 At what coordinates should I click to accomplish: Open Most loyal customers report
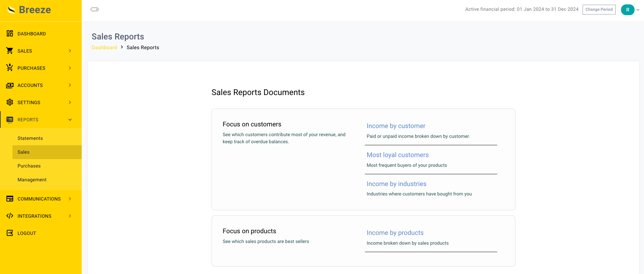click(397, 155)
